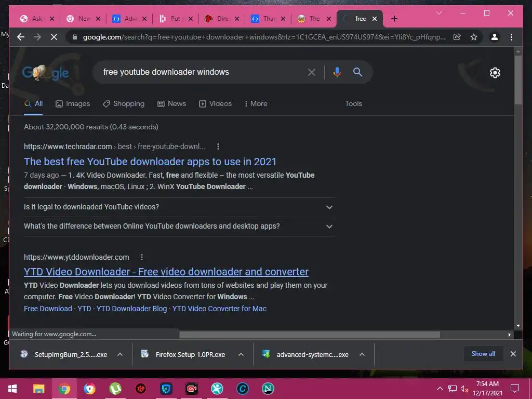Switch to the Images results tab
The width and height of the screenshot is (532, 399).
(73, 103)
